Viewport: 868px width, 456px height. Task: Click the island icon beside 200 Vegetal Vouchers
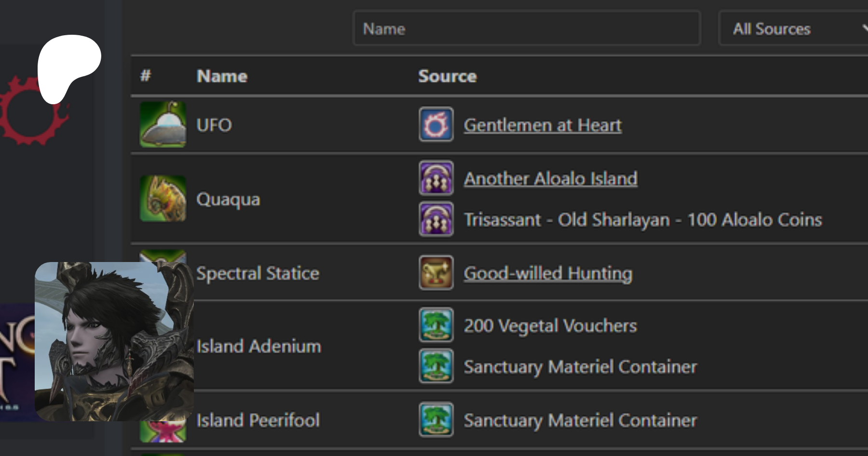pos(436,325)
